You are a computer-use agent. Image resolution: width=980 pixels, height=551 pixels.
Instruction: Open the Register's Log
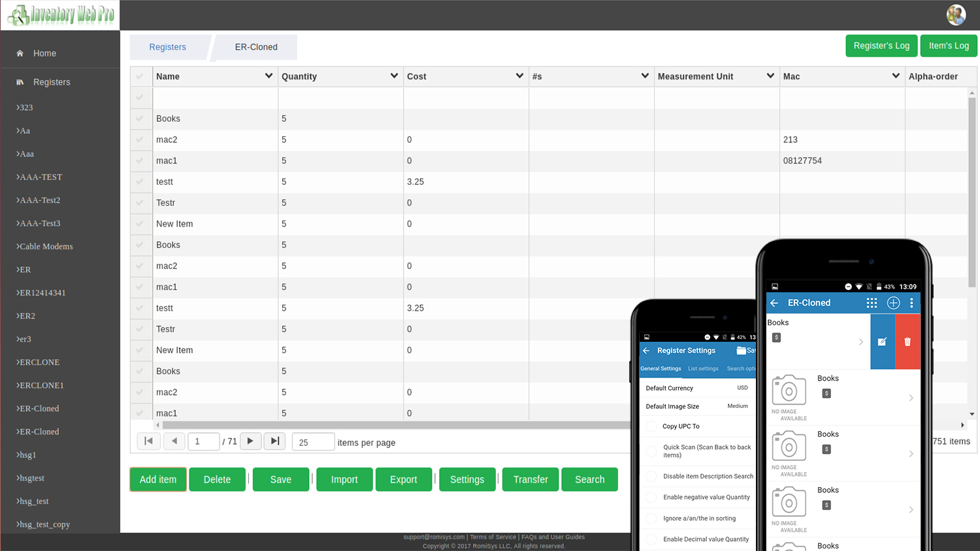[x=881, y=46]
